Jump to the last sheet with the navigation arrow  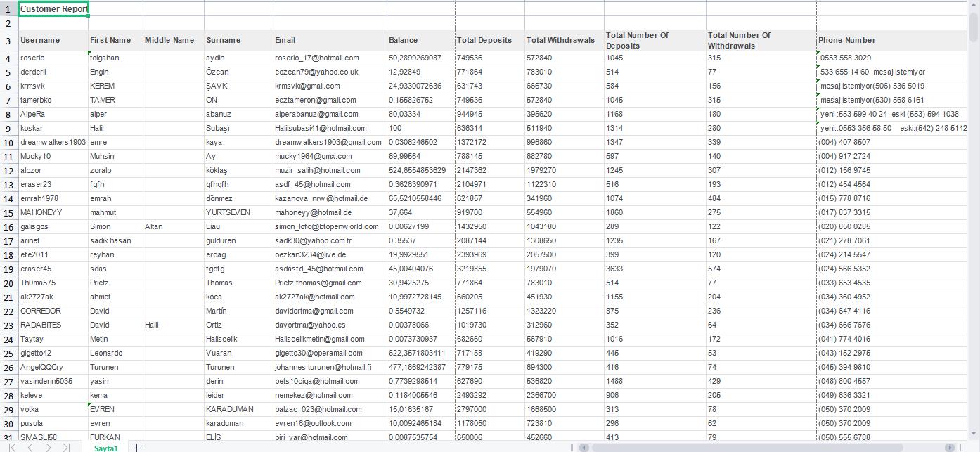coord(66,447)
